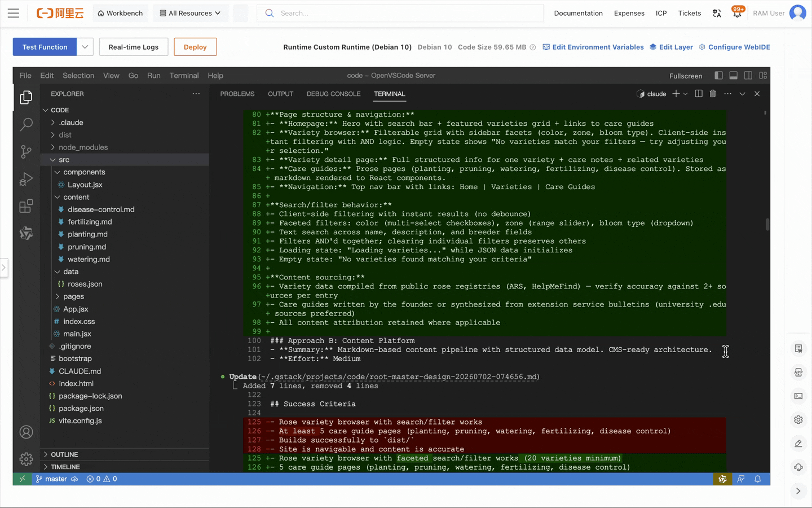Kill terminal with the trash icon

(713, 94)
